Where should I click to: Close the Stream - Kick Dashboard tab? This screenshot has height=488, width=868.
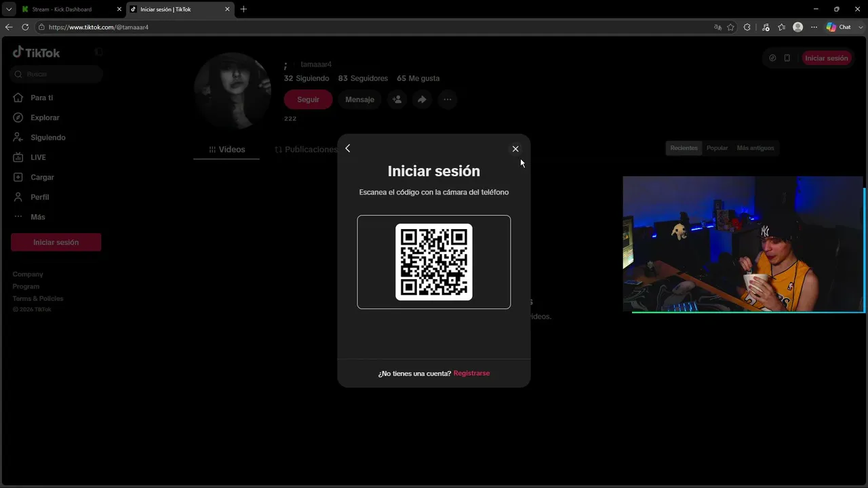(119, 9)
